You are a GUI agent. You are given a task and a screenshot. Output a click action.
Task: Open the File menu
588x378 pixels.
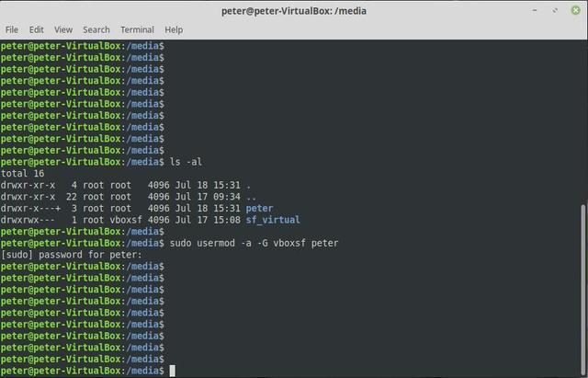12,29
